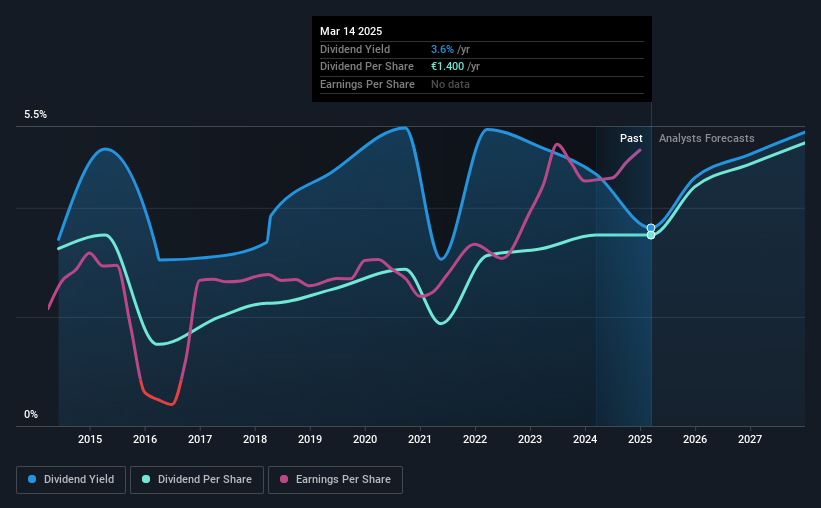The height and width of the screenshot is (508, 821).
Task: Click the 2018 x-axis label
Action: point(255,439)
